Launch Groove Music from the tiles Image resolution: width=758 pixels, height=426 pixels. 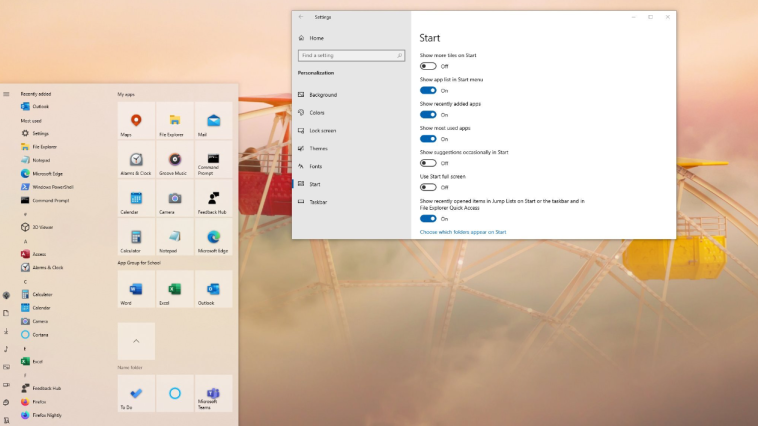tap(174, 159)
